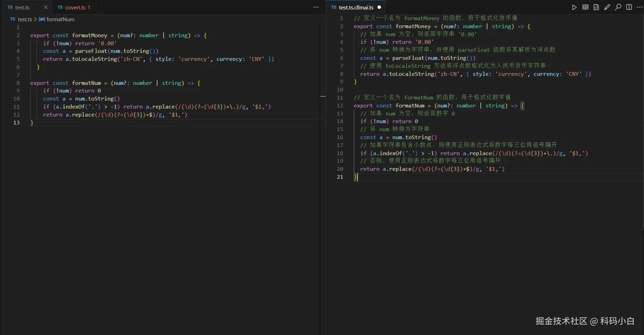This screenshot has height=335, width=644.
Task: Split the right editor with the split icon
Action: click(629, 7)
